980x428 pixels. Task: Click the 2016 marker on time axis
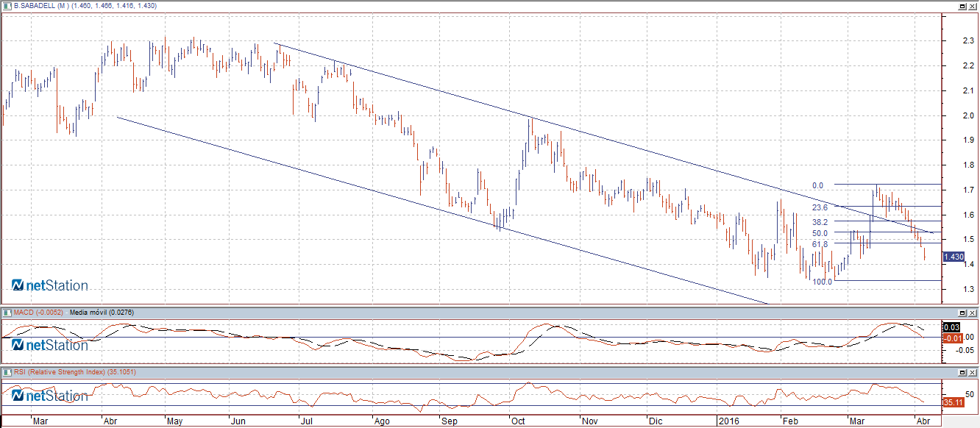[728, 422]
